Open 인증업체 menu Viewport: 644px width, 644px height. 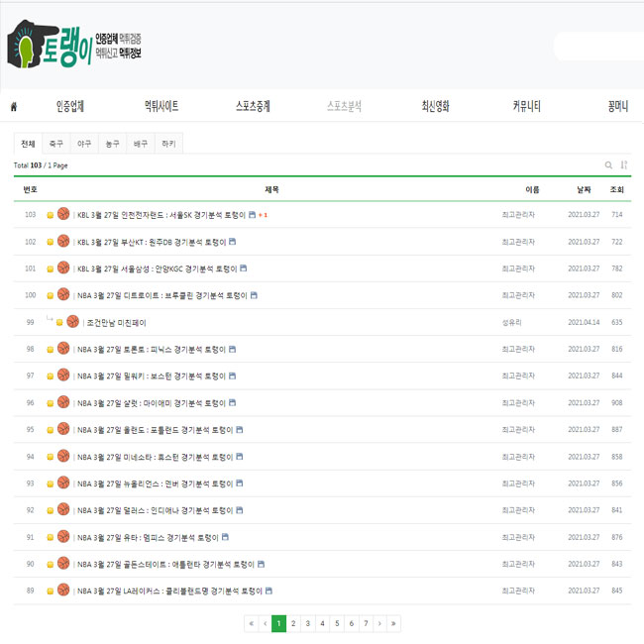coord(70,106)
